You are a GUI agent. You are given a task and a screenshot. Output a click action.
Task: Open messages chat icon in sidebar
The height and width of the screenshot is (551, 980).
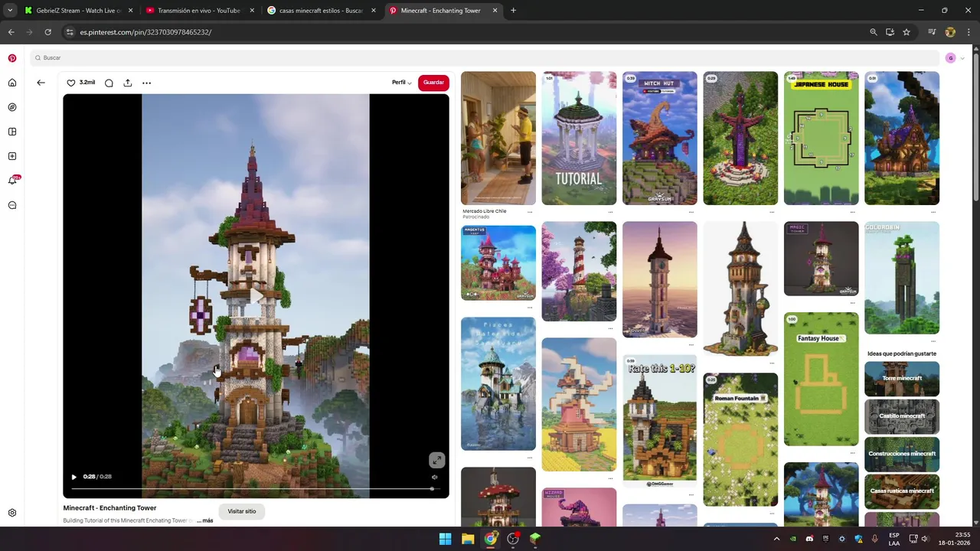point(12,205)
